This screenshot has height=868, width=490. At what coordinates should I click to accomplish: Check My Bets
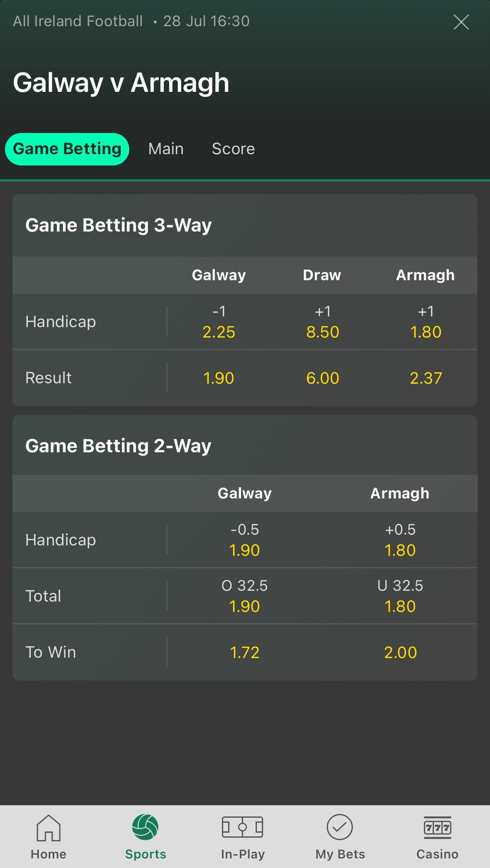(x=339, y=837)
